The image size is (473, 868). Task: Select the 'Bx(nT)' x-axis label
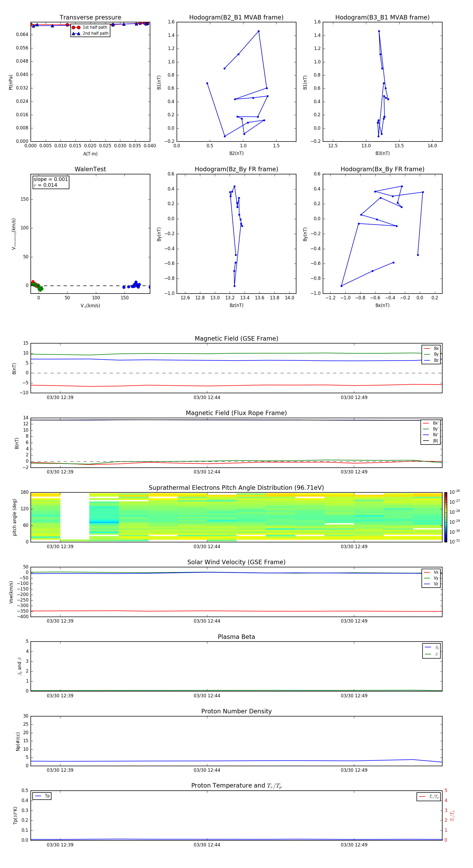[382, 305]
